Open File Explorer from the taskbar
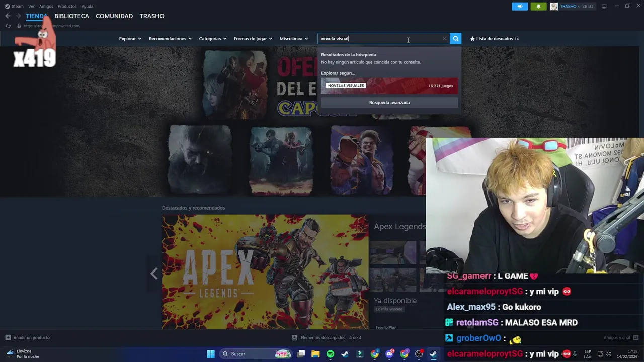 [x=315, y=354]
